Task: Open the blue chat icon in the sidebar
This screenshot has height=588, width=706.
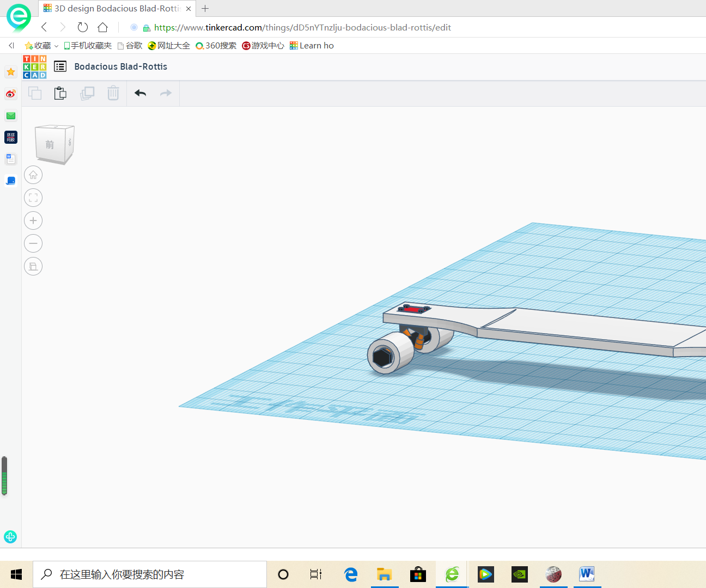Action: click(x=11, y=181)
